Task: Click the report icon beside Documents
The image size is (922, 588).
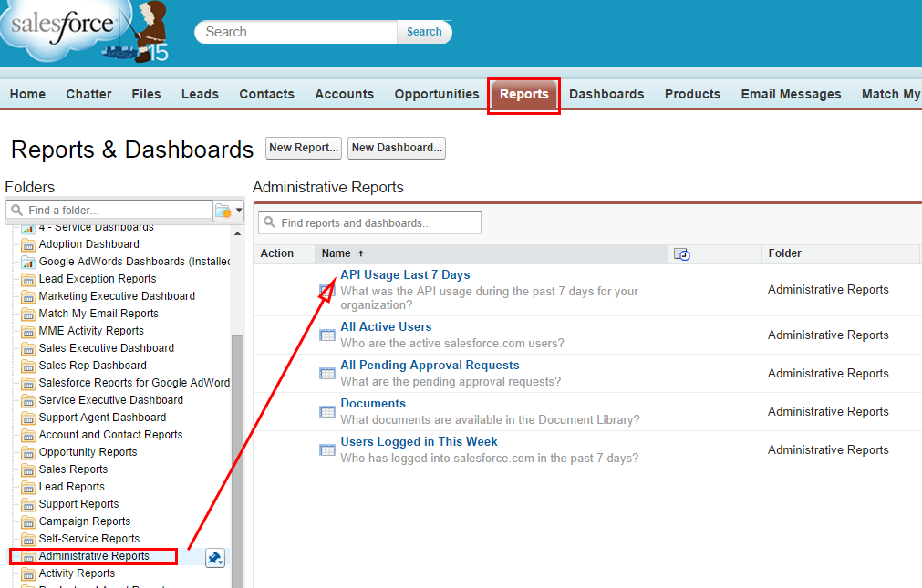Action: pyautogui.click(x=326, y=412)
